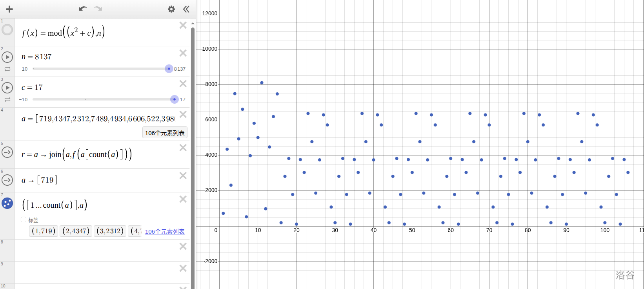Run the a → [719] reset action

[7, 180]
